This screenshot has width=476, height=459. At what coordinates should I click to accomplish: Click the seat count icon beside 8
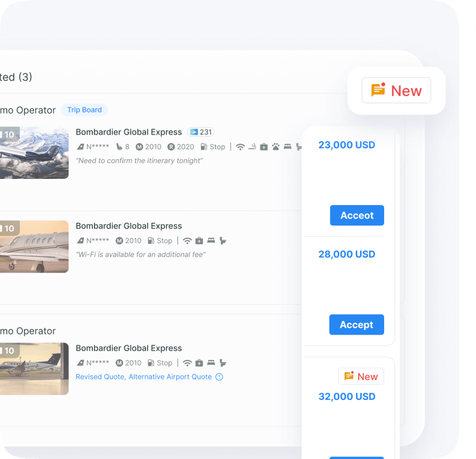point(120,147)
